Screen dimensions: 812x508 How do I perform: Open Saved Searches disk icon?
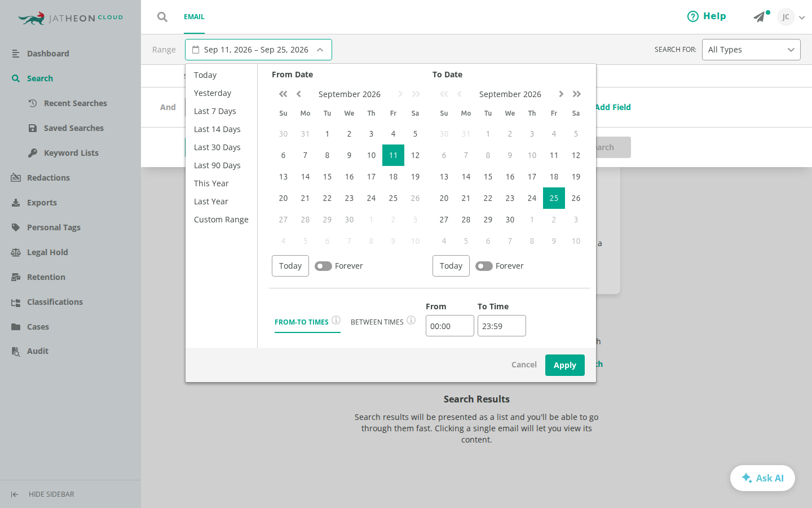coord(33,128)
